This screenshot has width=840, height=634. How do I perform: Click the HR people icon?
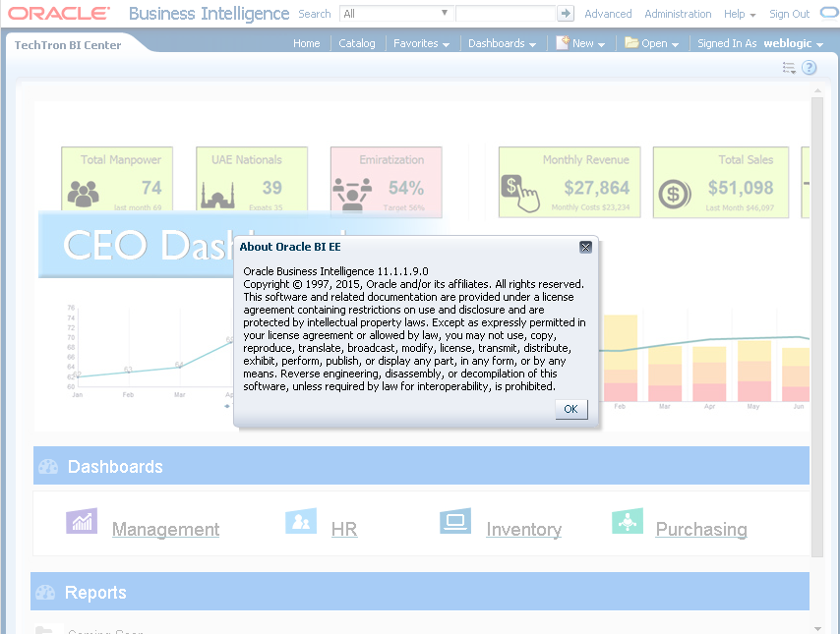(301, 521)
